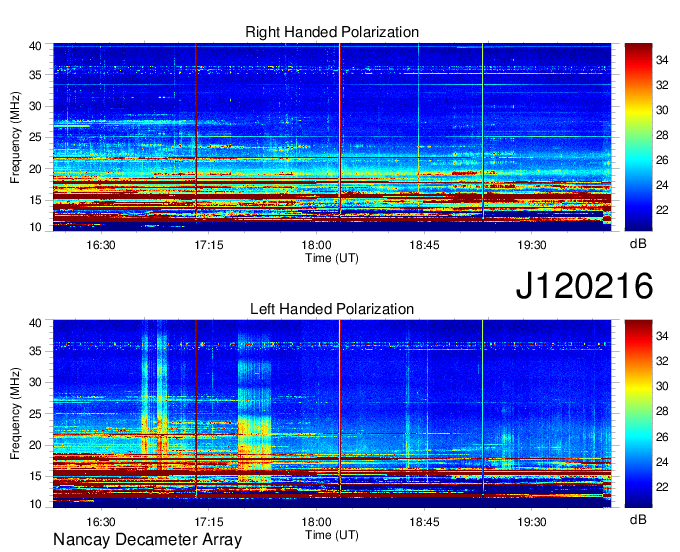Click the 34 dB label on bottom colorbar
Image resolution: width=680 pixels, height=552 pixels.
[x=662, y=336]
